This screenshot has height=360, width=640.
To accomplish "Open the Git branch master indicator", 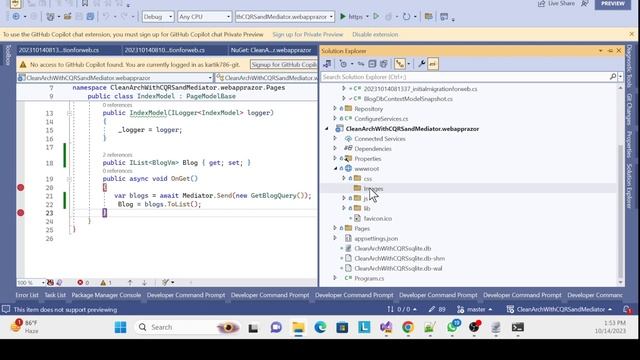I will (x=475, y=309).
